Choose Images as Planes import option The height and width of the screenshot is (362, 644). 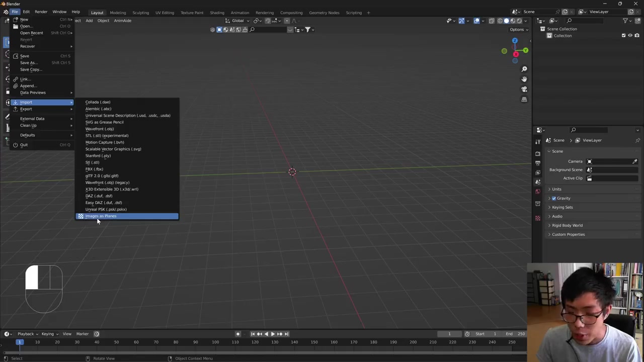101,216
